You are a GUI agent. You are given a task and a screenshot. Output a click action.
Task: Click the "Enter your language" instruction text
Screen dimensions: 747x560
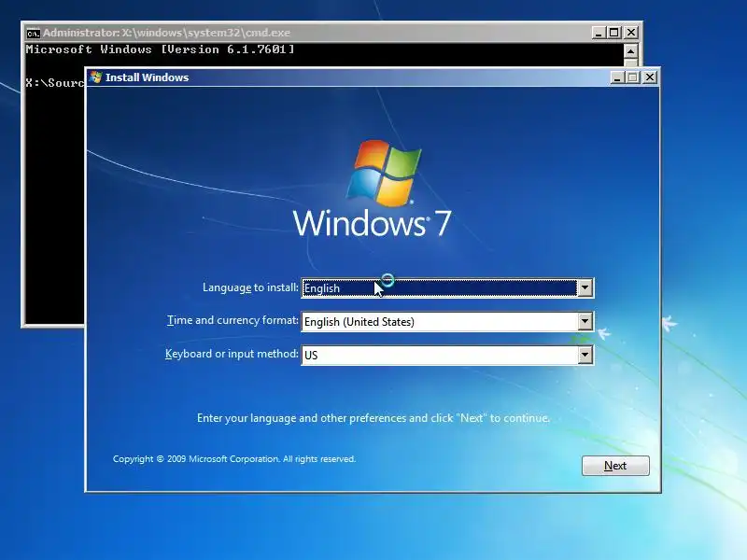[373, 418]
